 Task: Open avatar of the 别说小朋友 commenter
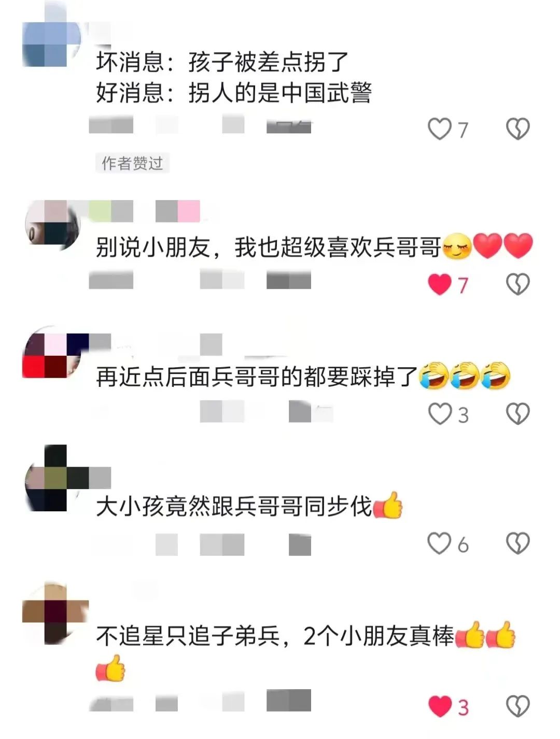coord(52,226)
